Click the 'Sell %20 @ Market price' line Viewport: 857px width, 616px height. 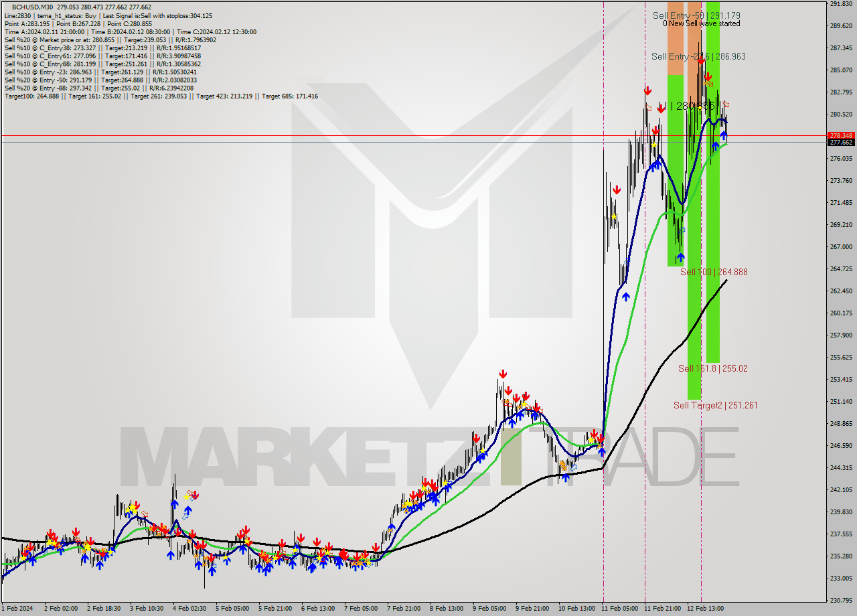point(110,40)
